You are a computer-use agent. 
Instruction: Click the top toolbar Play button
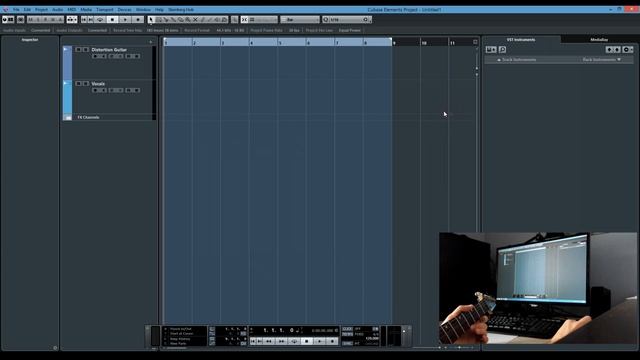(x=125, y=19)
